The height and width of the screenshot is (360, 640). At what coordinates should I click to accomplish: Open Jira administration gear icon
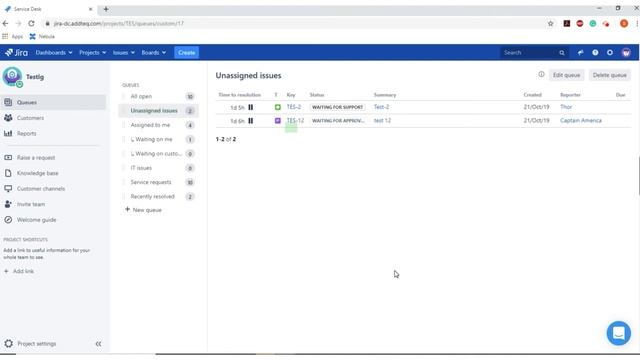[610, 53]
